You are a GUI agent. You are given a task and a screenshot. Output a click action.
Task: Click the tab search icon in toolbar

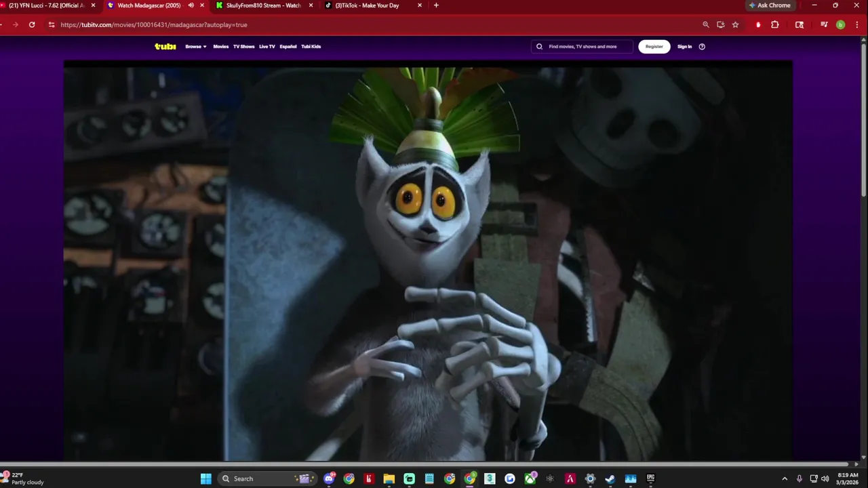[800, 24]
